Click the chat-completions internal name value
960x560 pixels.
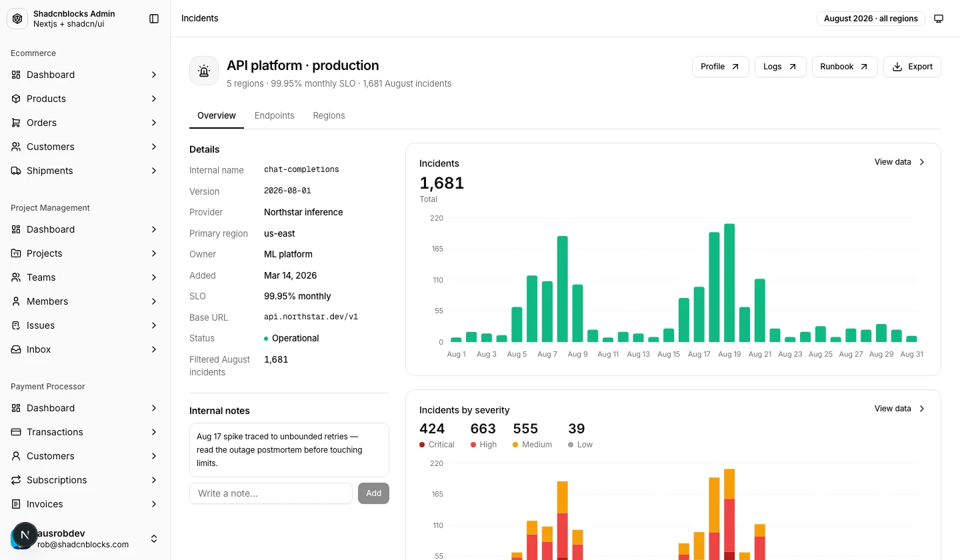pos(301,170)
